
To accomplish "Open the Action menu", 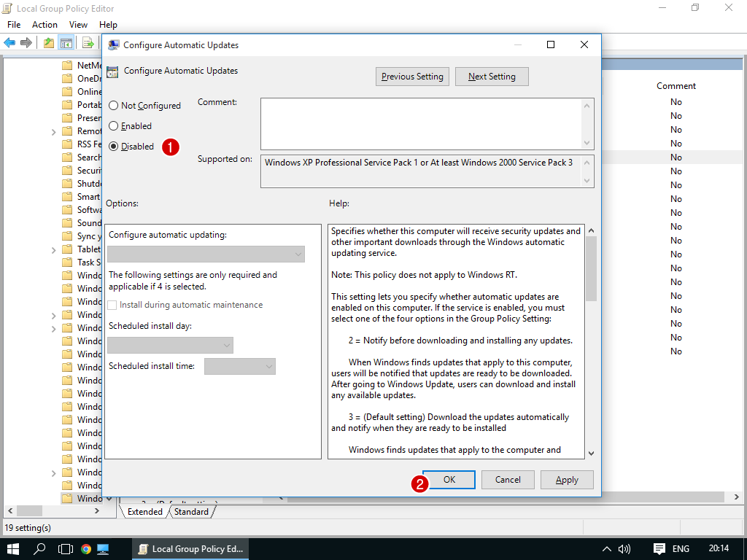I will coord(44,25).
